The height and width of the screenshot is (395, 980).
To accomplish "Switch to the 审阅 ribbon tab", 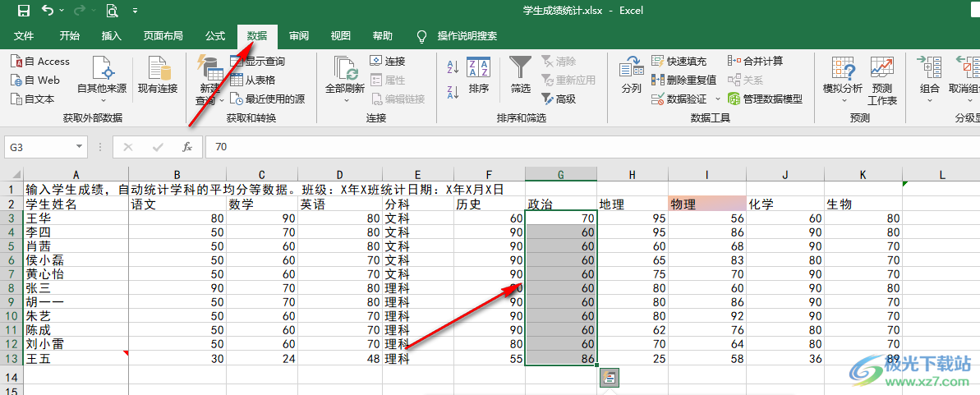I will [x=299, y=36].
